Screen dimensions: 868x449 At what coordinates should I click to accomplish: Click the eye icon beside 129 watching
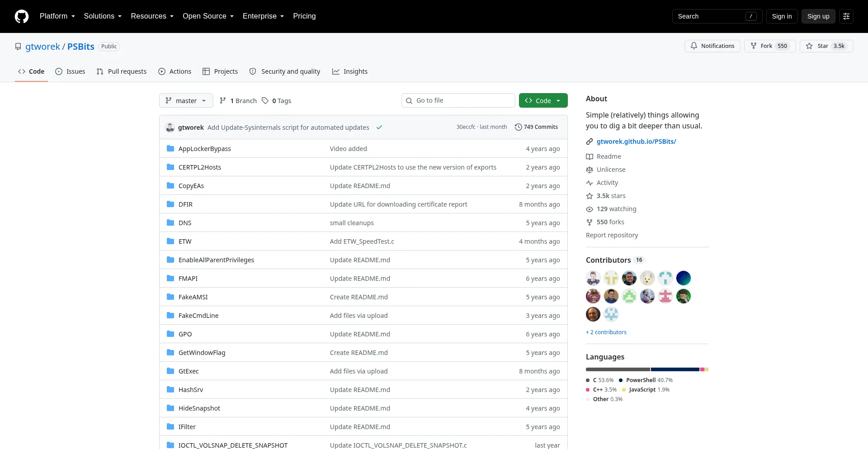[590, 209]
